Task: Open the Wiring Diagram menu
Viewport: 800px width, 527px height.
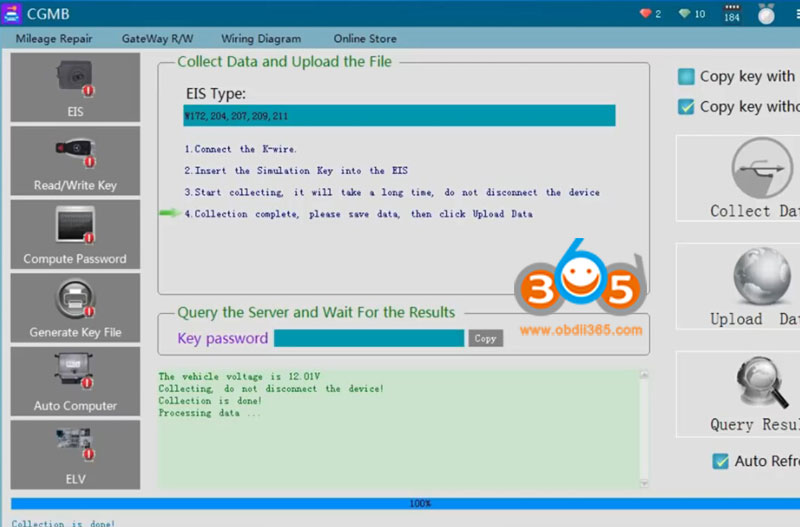Action: click(x=261, y=39)
